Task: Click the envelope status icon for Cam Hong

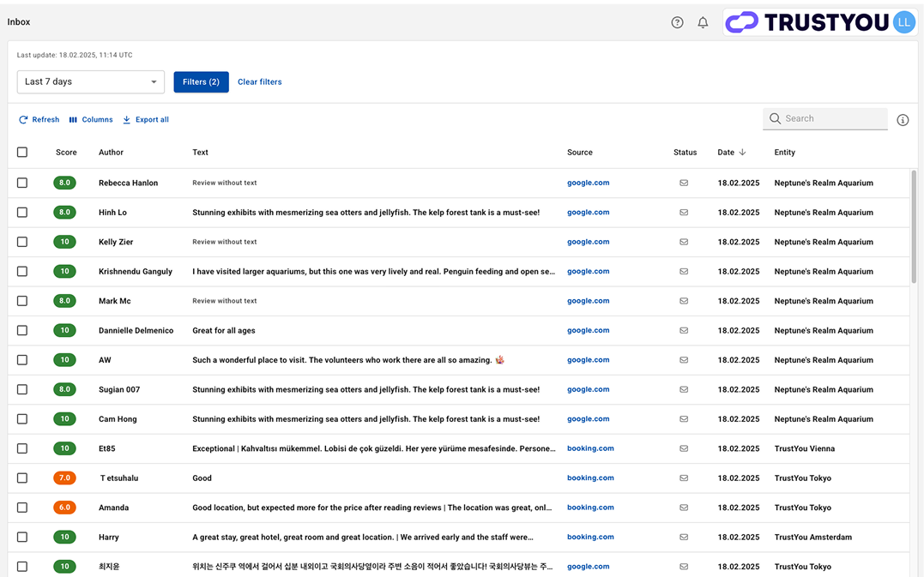Action: click(x=684, y=419)
